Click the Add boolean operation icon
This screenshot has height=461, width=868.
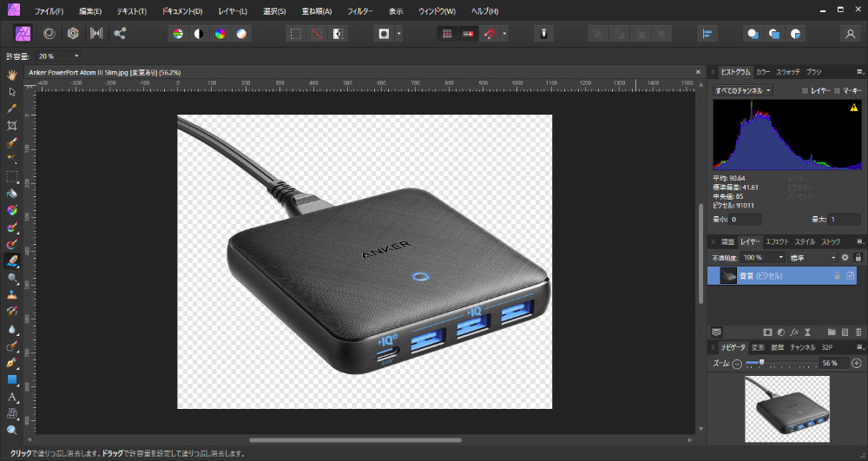point(753,34)
